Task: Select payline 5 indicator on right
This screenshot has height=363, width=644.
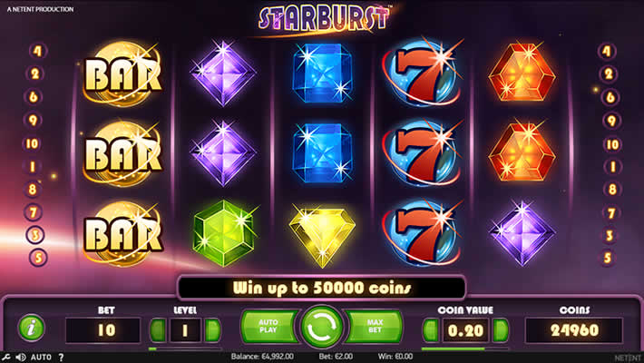Action: 609,258
